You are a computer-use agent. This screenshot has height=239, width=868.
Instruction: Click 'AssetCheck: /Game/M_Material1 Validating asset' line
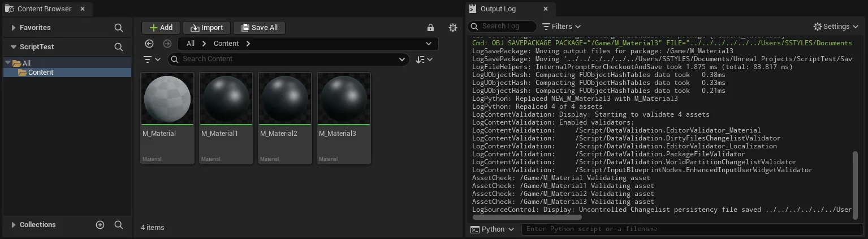tap(563, 186)
